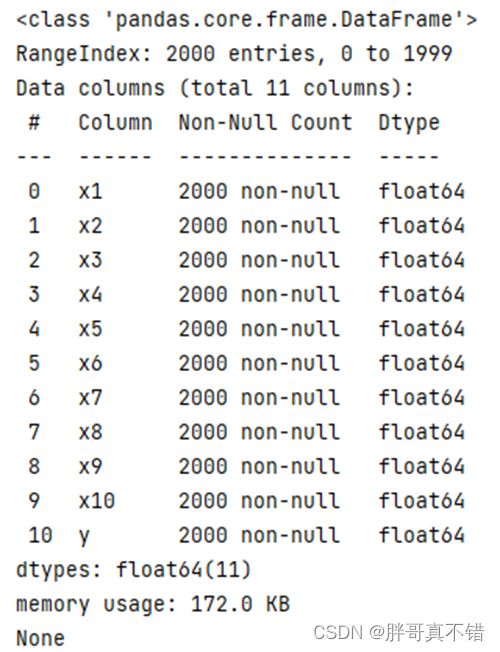Click the 'None' output text
Viewport: 500px width, 652px height.
pos(40,638)
